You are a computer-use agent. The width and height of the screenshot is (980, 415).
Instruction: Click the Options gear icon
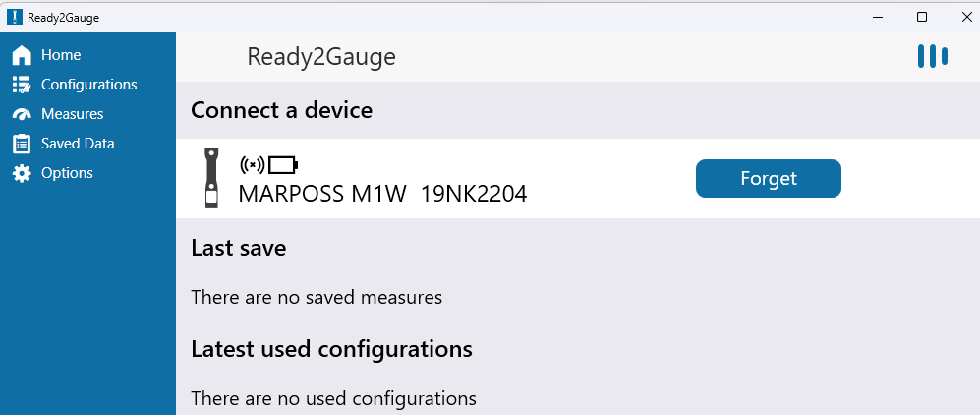(22, 173)
